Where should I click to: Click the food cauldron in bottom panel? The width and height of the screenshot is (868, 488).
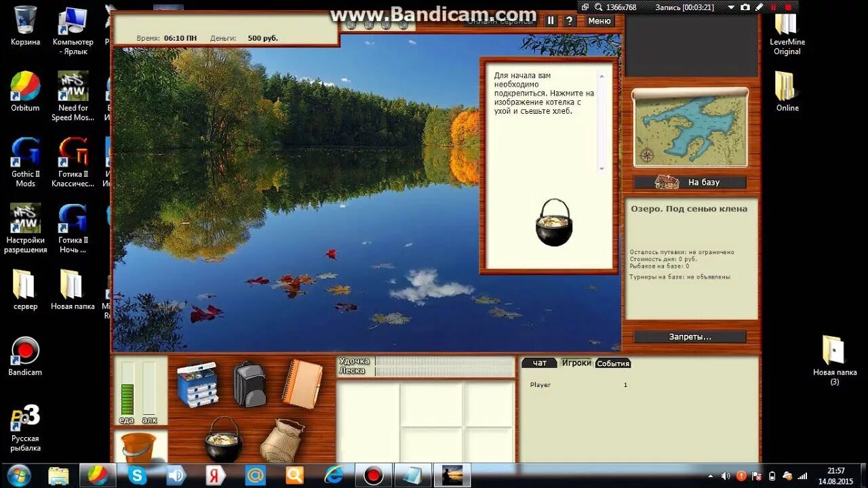point(224,439)
